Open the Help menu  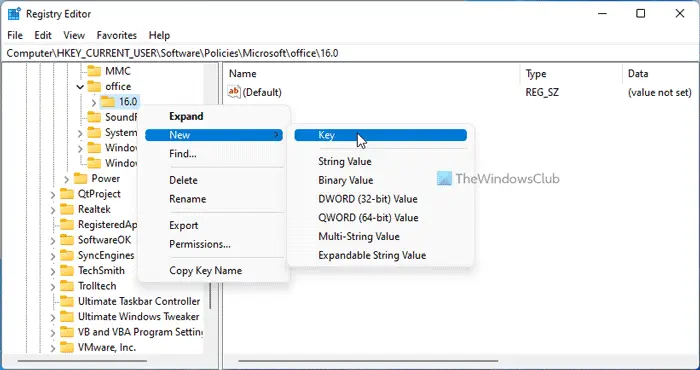[x=159, y=35]
